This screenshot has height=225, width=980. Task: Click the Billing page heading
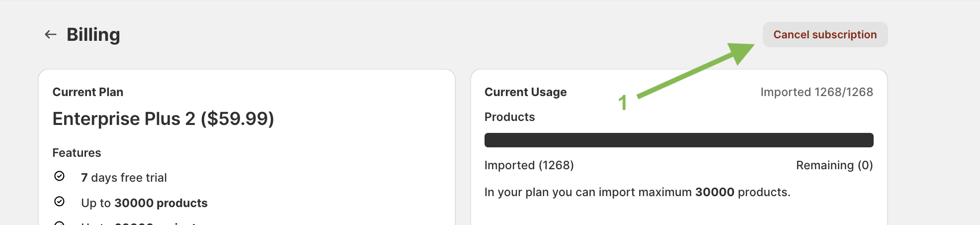(x=93, y=34)
